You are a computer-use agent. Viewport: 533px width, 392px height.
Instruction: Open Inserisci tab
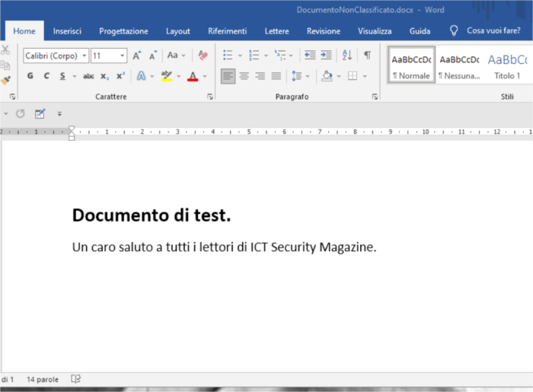[67, 31]
